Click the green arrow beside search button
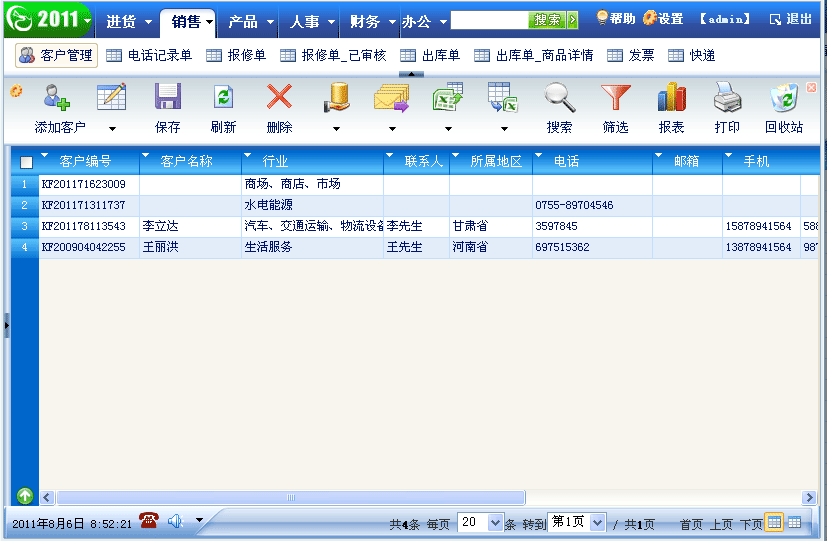The width and height of the screenshot is (827, 541). [572, 20]
